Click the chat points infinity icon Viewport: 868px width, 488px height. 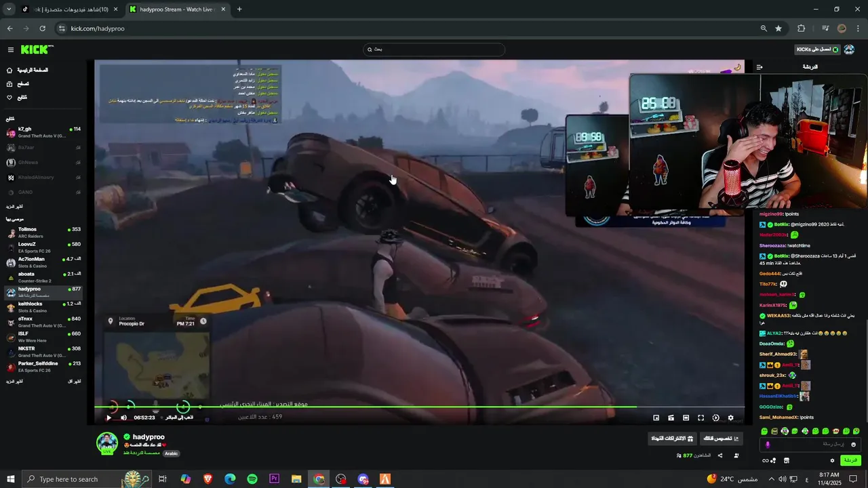768,461
